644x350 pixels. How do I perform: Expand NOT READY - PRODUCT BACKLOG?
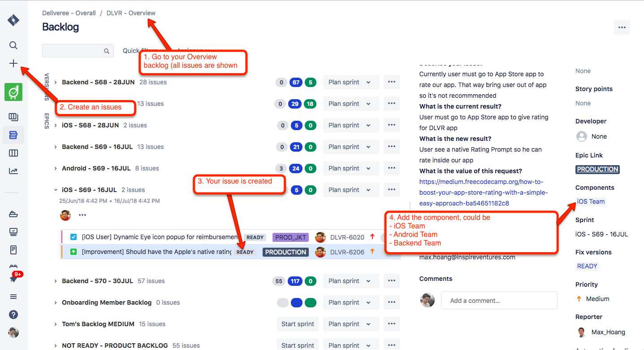tap(56, 346)
